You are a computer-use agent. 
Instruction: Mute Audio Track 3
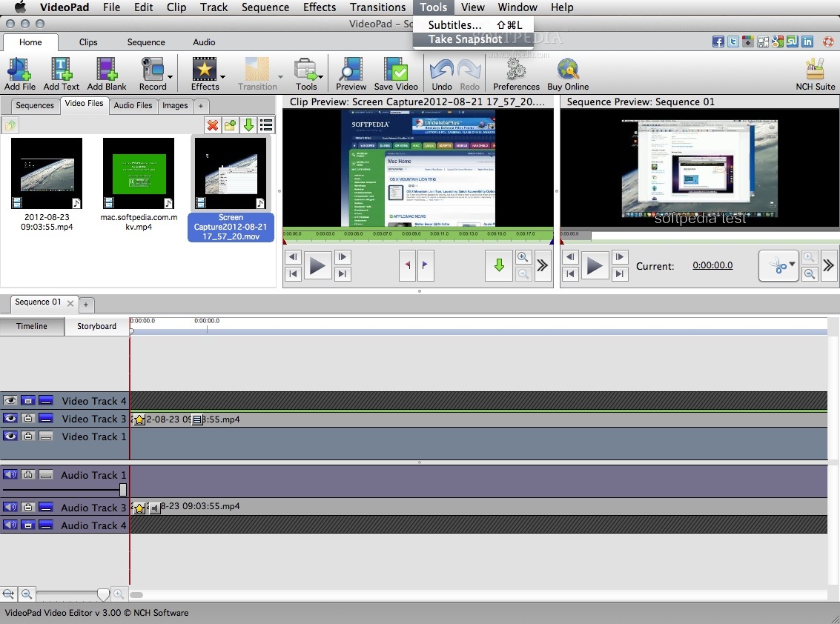(x=10, y=507)
